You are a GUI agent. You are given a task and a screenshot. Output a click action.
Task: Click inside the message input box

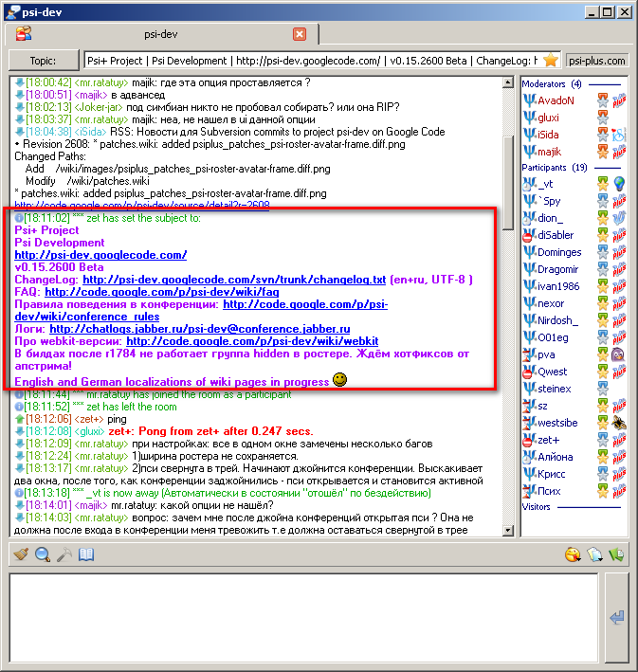[303, 616]
